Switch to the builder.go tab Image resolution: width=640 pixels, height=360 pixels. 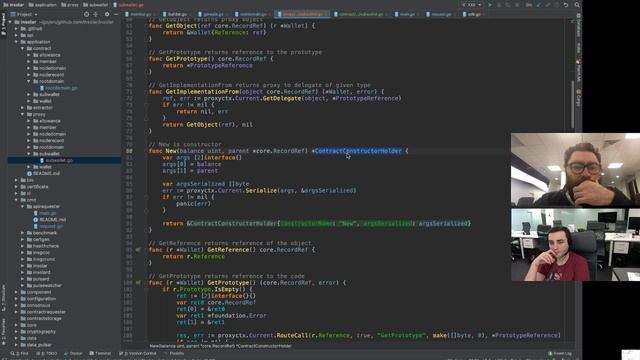pos(175,14)
